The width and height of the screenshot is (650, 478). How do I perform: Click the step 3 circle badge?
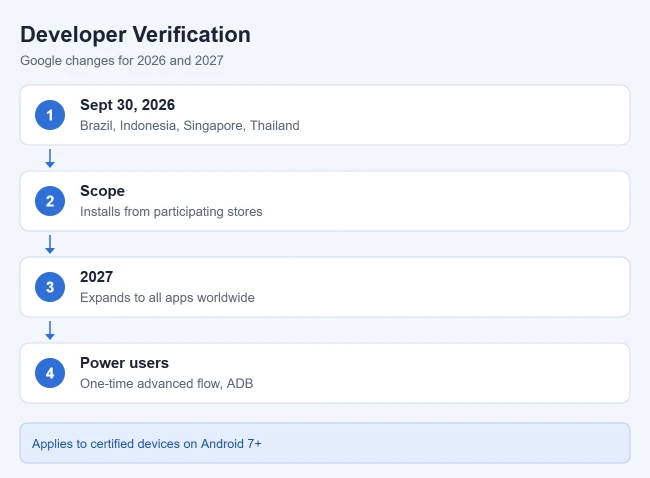[x=50, y=287]
